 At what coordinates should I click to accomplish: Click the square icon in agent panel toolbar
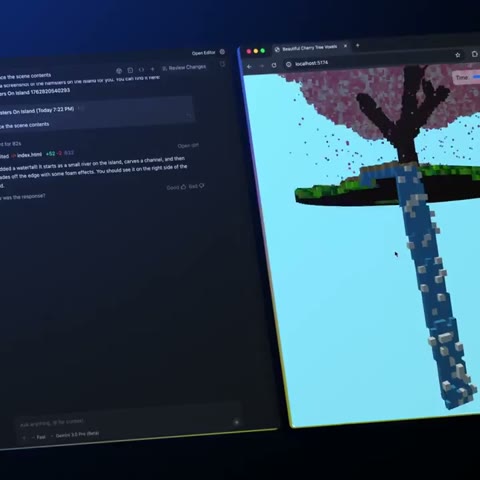click(x=130, y=70)
